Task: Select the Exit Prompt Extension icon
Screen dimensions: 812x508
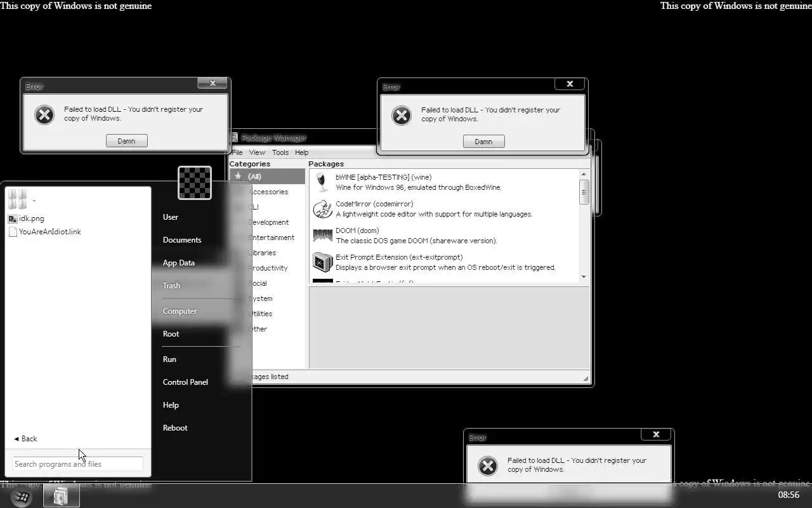Action: point(322,262)
